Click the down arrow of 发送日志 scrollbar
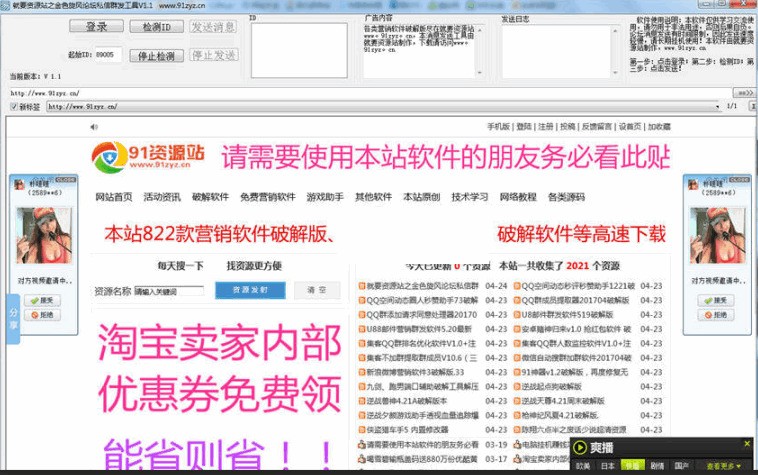This screenshot has height=475, width=758. coord(615,73)
